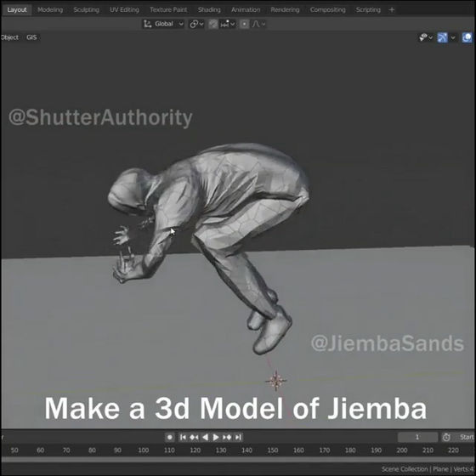Toggle the viewport overlays button
This screenshot has height=476, width=476.
coord(467,37)
